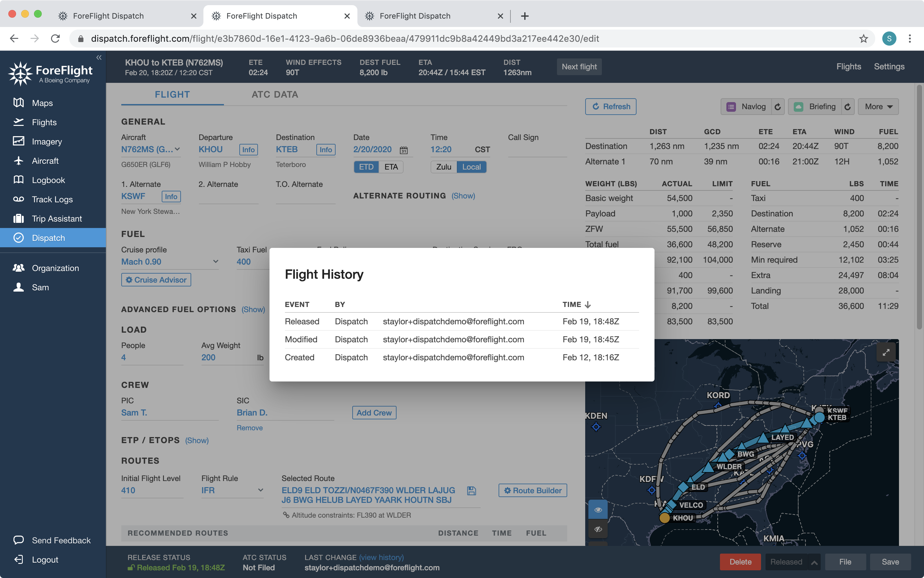This screenshot has width=924, height=578.
Task: Open the Logbook section
Action: pyautogui.click(x=48, y=180)
